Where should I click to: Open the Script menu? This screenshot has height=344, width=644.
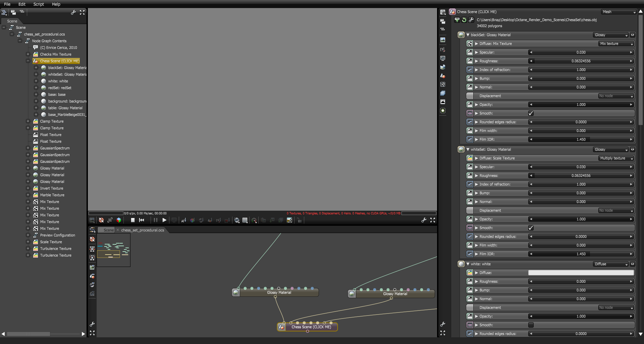pos(39,4)
